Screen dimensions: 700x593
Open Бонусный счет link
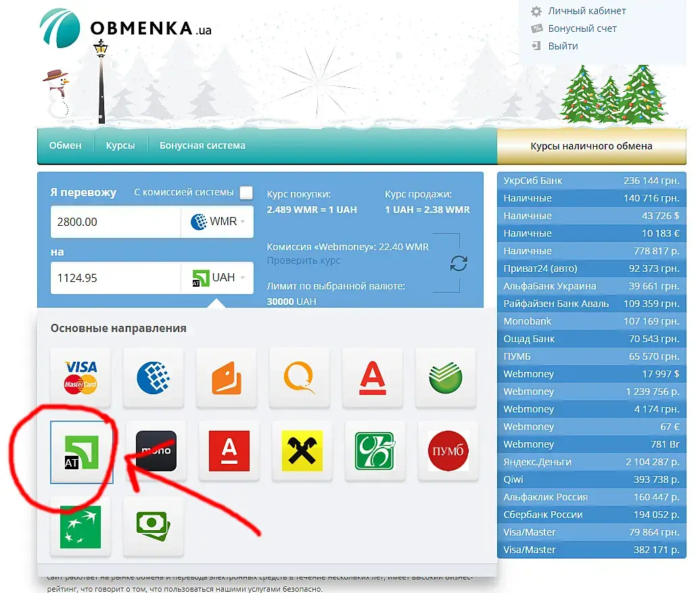pyautogui.click(x=582, y=28)
